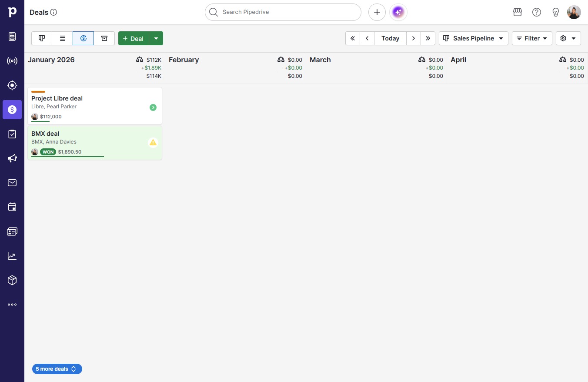The image size is (588, 382).
Task: Click the January $114K total
Action: coord(154,76)
